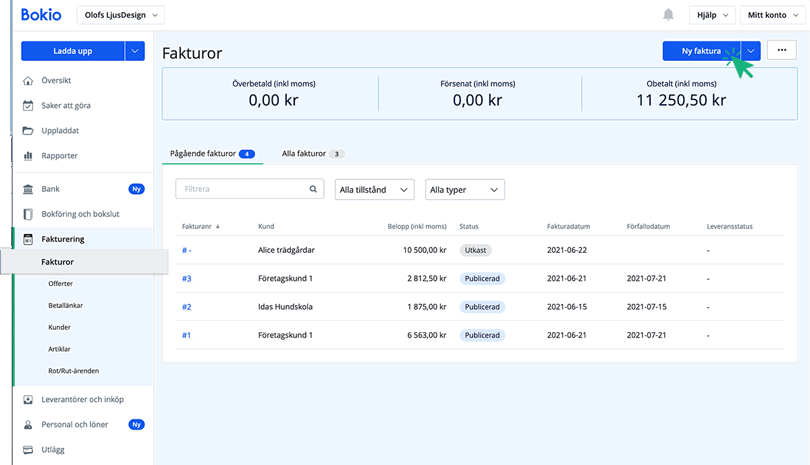Image resolution: width=810 pixels, height=465 pixels.
Task: Click the Ny faktura button
Action: [x=700, y=51]
